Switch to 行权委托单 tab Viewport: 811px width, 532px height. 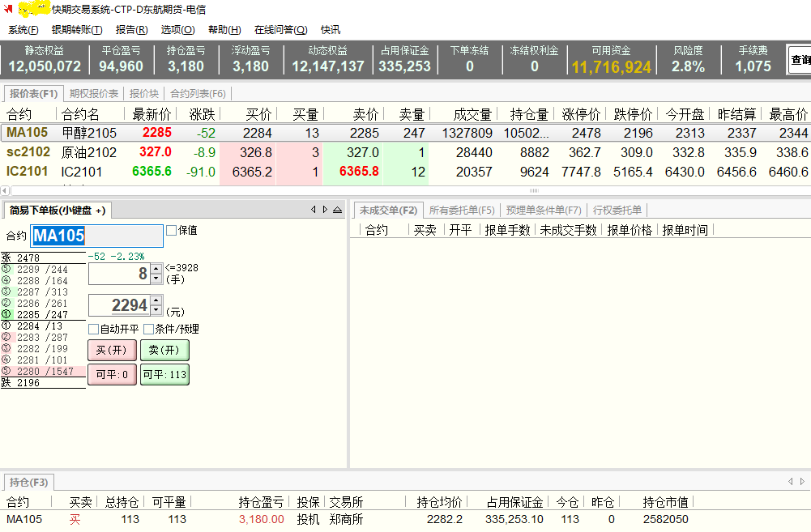point(617,210)
